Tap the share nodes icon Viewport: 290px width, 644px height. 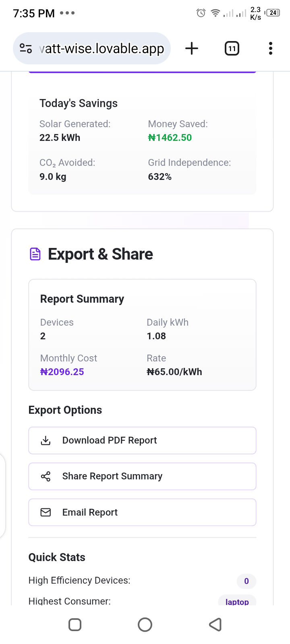point(46,477)
